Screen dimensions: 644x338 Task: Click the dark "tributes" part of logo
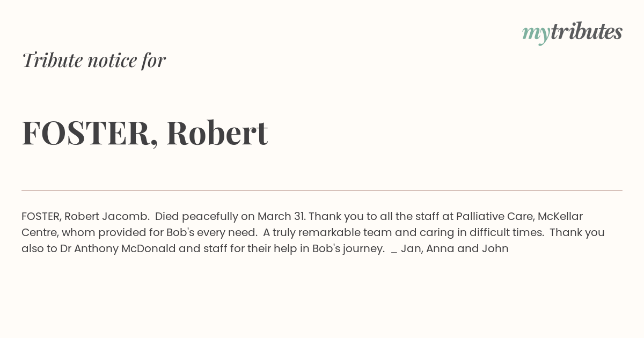click(x=587, y=32)
